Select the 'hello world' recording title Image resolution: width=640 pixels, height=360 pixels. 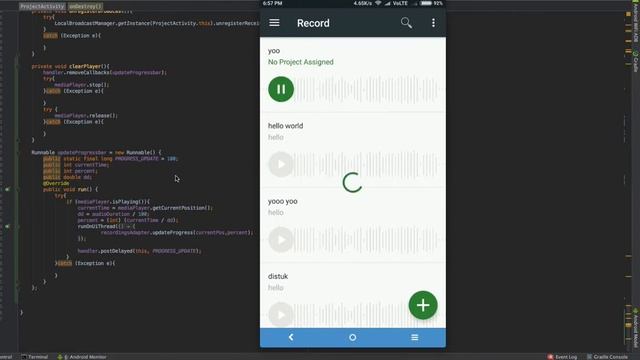[x=285, y=126]
